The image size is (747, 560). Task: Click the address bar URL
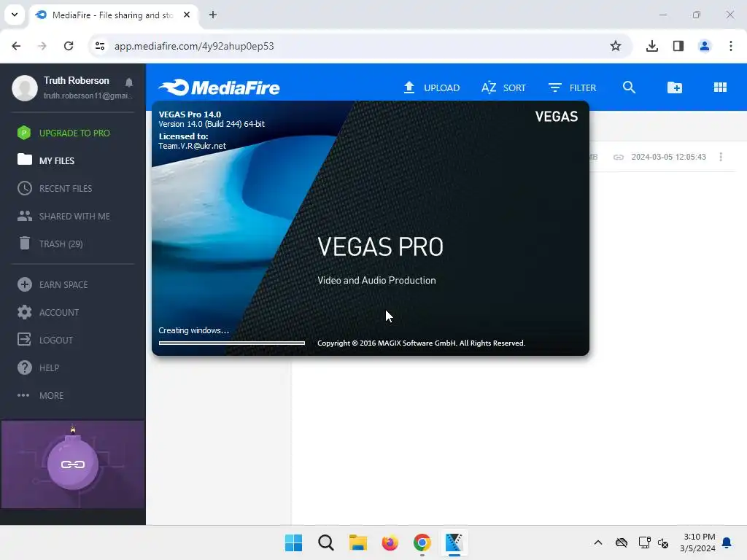[194, 46]
